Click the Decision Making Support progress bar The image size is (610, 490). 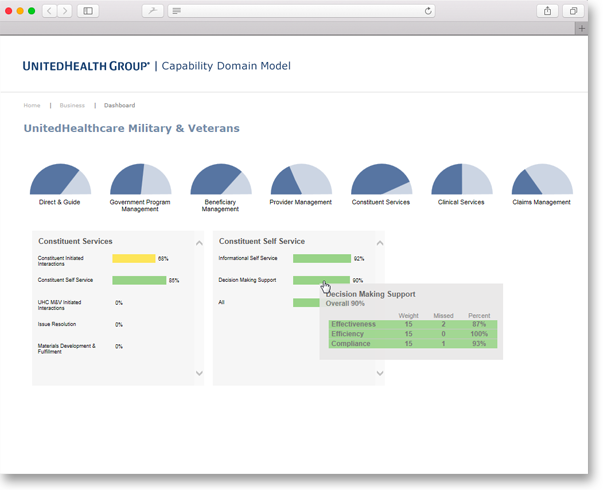[x=321, y=280]
